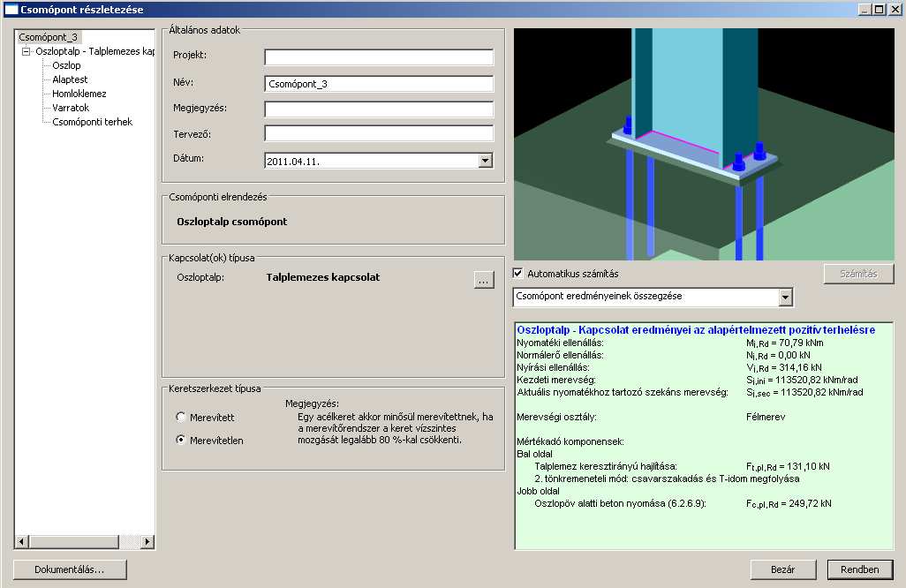Click the Név field containing Csomópont_3
This screenshot has height=588, width=906.
pyautogui.click(x=379, y=84)
